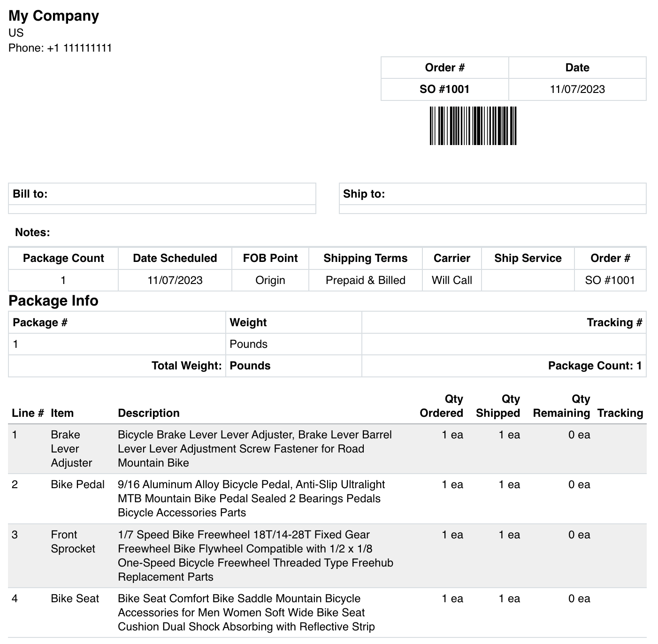658x644 pixels.
Task: Click the barcode image under the order number
Action: click(x=473, y=126)
